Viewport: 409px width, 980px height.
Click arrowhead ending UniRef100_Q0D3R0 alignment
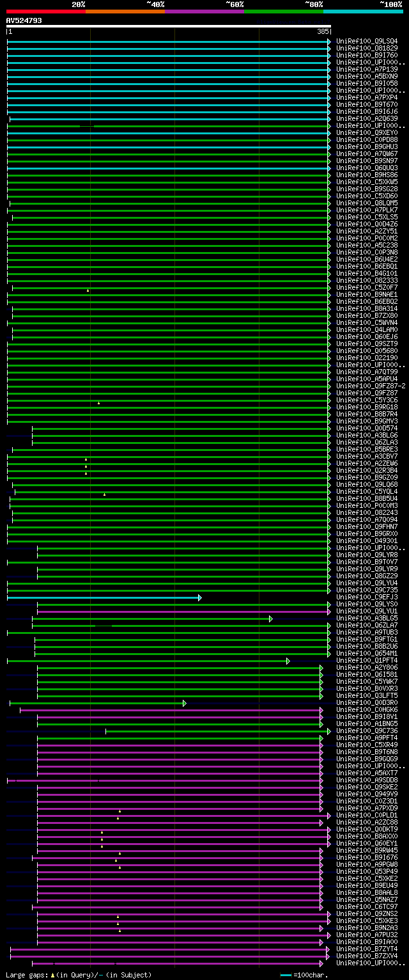184,702
